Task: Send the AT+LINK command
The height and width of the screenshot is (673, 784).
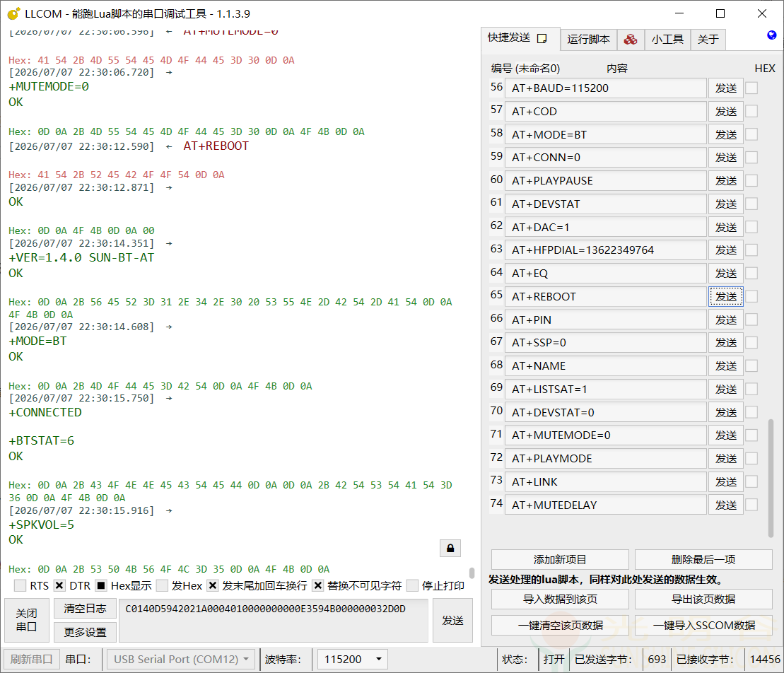Action: (725, 482)
